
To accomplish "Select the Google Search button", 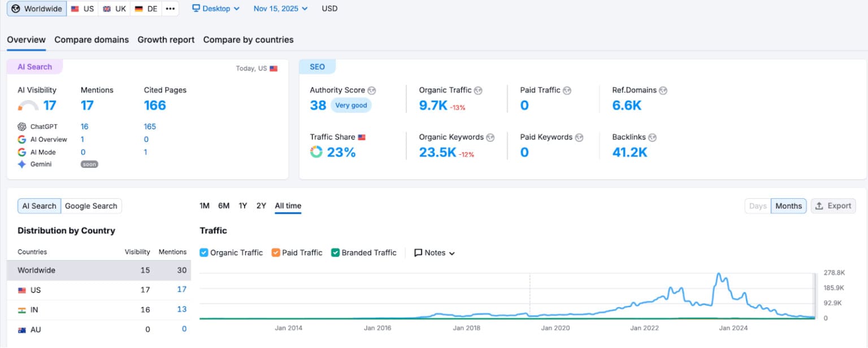I will click(91, 206).
